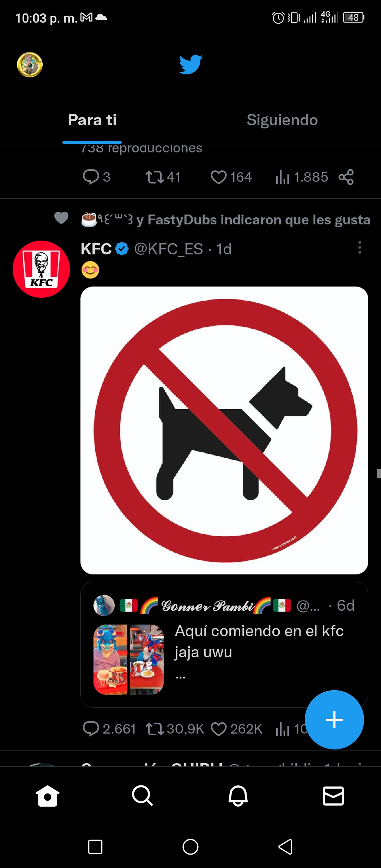
Task: Select the Para ti tab
Action: click(92, 120)
